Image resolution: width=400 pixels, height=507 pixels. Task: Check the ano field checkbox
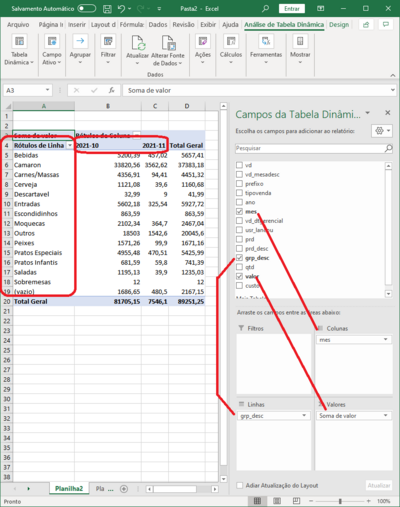(x=239, y=202)
